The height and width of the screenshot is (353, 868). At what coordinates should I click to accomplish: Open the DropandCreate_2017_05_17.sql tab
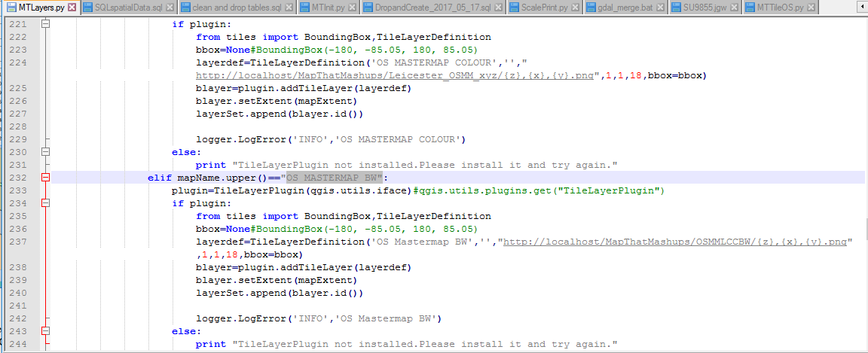coord(433,8)
